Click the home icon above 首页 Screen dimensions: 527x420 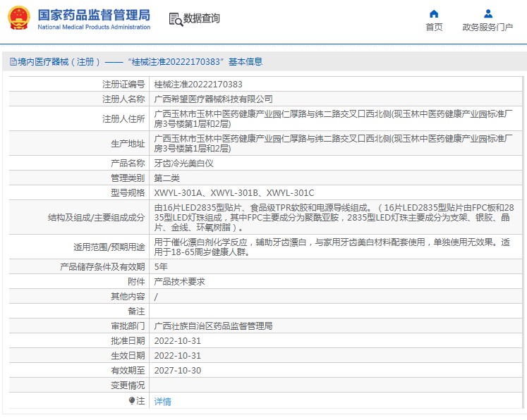(x=434, y=14)
